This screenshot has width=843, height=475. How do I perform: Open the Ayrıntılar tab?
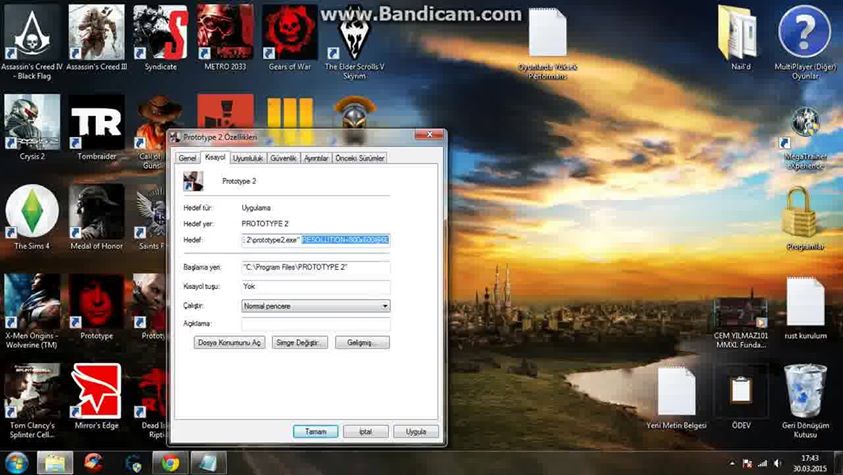tap(316, 158)
